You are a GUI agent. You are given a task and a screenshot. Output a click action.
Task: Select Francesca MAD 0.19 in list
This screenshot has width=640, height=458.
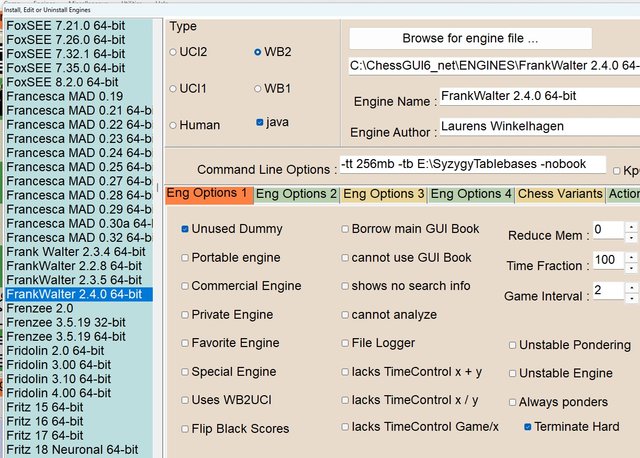coord(79,96)
